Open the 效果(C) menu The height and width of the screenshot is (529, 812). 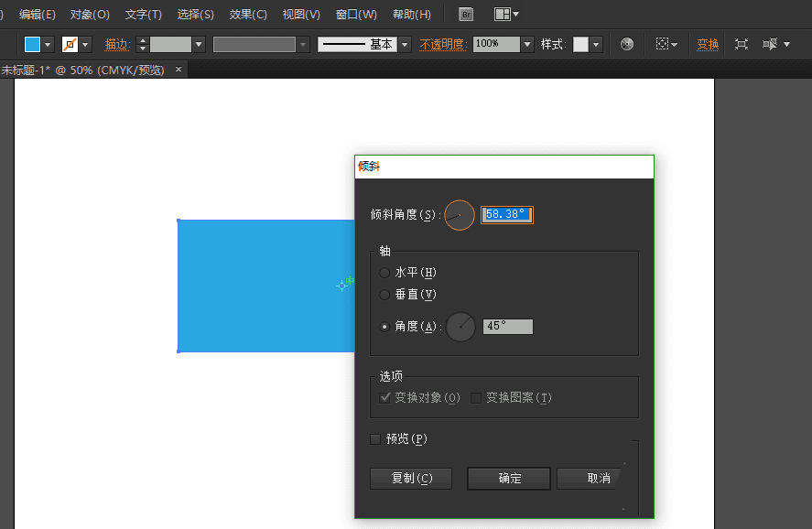tap(249, 15)
